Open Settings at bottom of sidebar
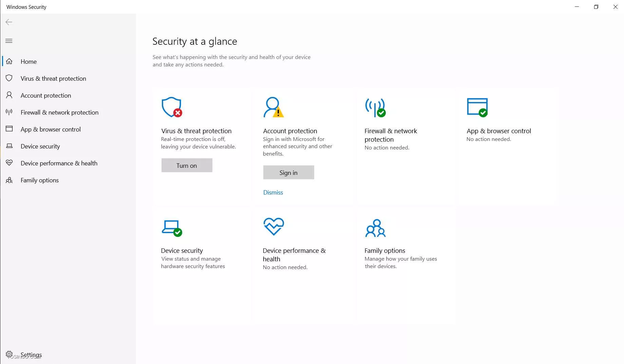The image size is (624, 364). click(31, 355)
